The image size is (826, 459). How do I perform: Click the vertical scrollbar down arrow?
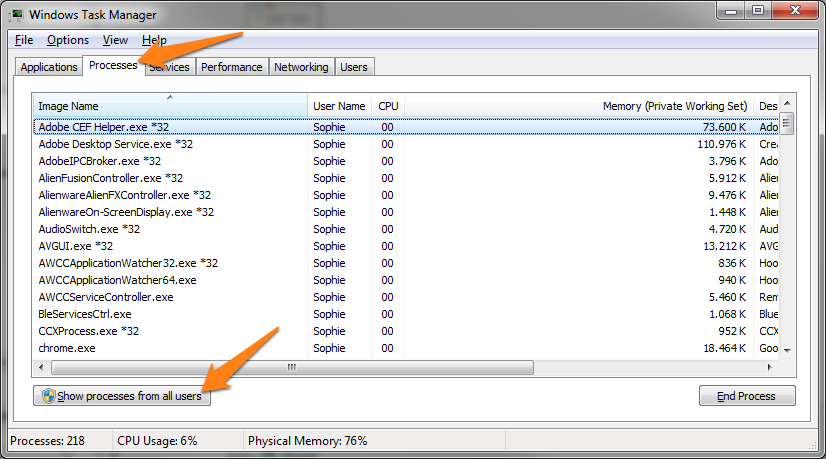[x=787, y=350]
